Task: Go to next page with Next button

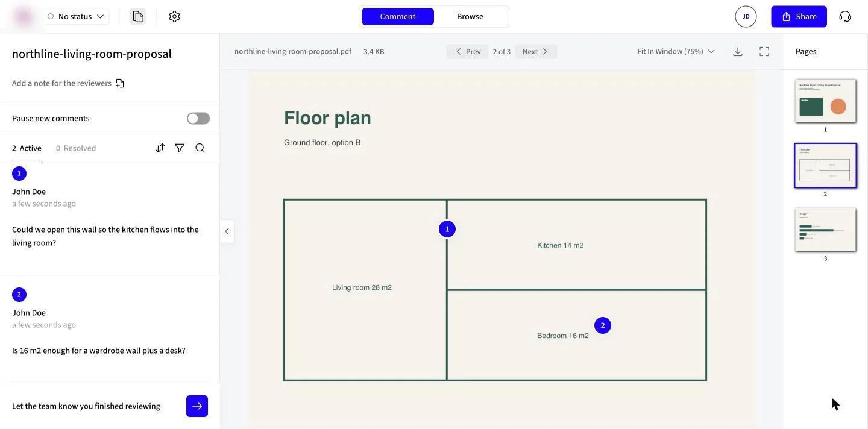Action: point(536,52)
